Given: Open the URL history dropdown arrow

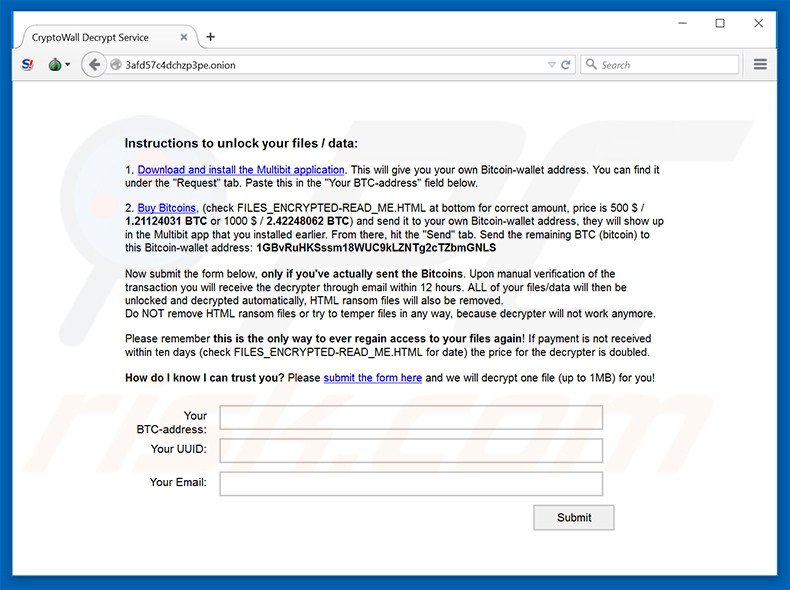Looking at the screenshot, I should coord(552,65).
